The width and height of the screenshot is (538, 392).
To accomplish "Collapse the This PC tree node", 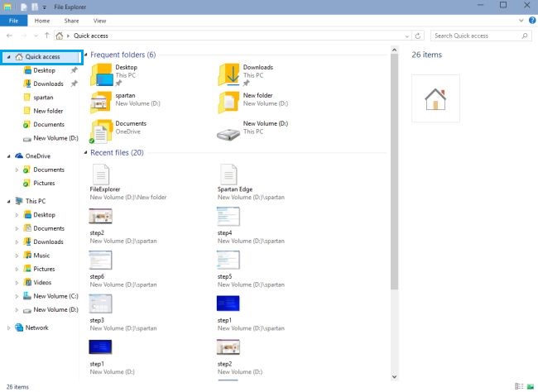I will pyautogui.click(x=8, y=201).
